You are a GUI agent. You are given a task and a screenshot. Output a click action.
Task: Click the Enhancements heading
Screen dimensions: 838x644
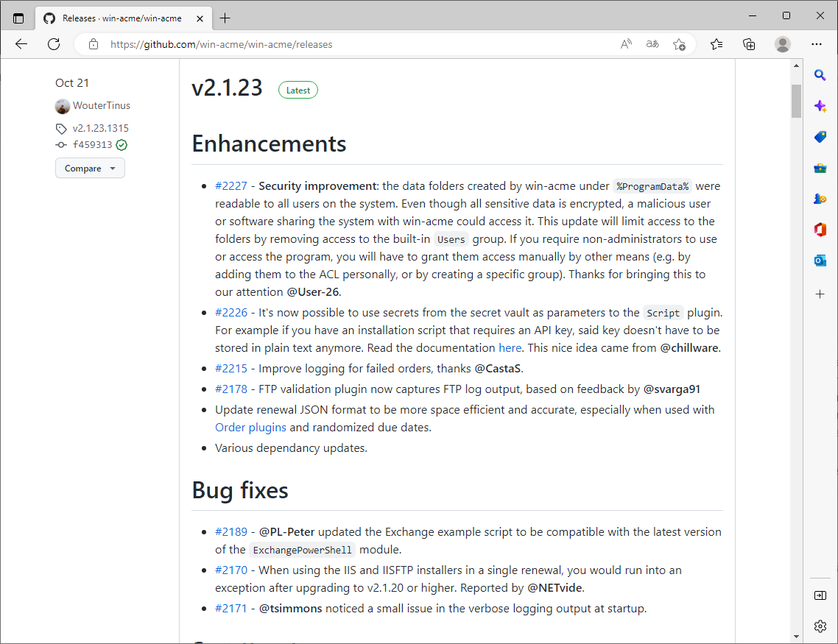269,144
